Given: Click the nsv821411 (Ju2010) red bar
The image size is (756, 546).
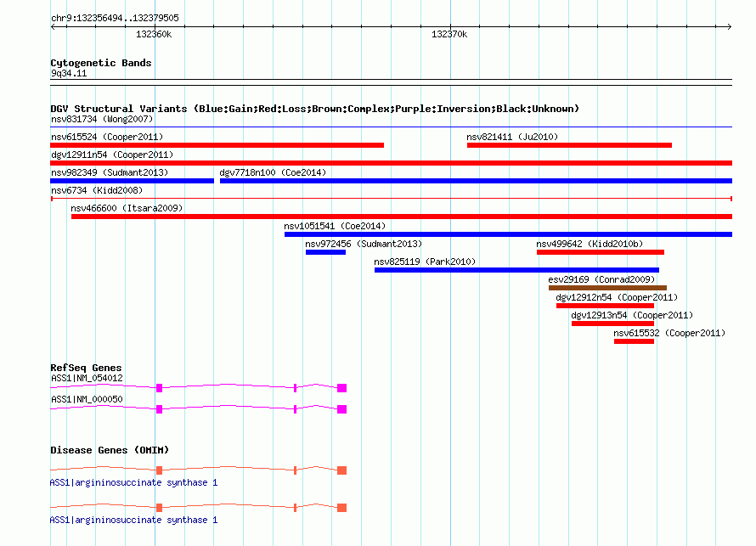Looking at the screenshot, I should pyautogui.click(x=569, y=145).
